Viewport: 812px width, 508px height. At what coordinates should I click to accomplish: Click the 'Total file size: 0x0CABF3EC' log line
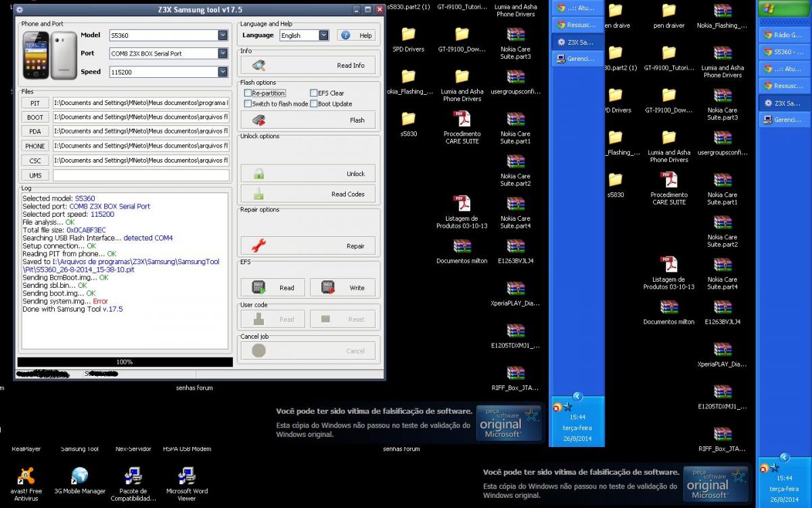[64, 230]
